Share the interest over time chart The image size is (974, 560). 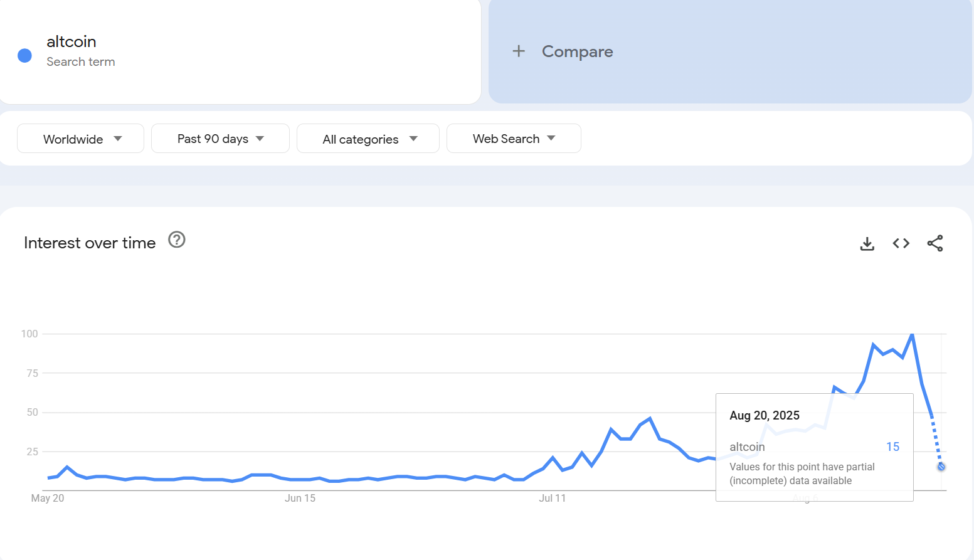click(934, 243)
